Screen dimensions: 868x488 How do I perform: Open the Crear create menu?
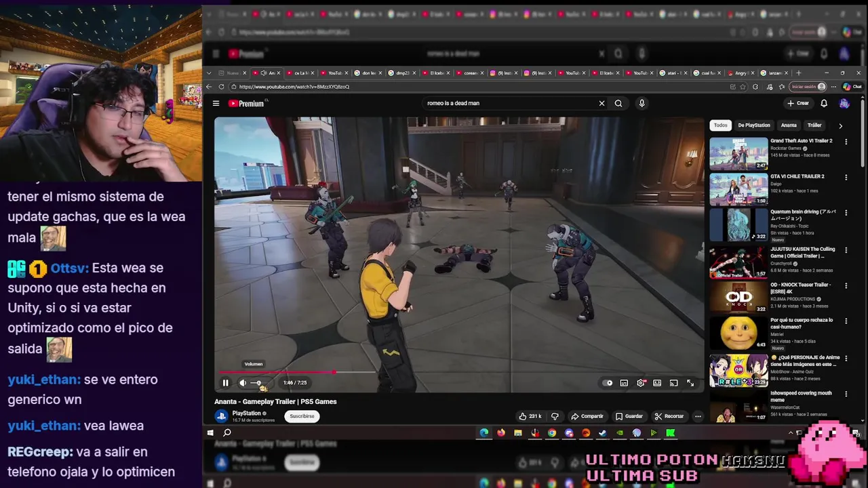coord(798,103)
